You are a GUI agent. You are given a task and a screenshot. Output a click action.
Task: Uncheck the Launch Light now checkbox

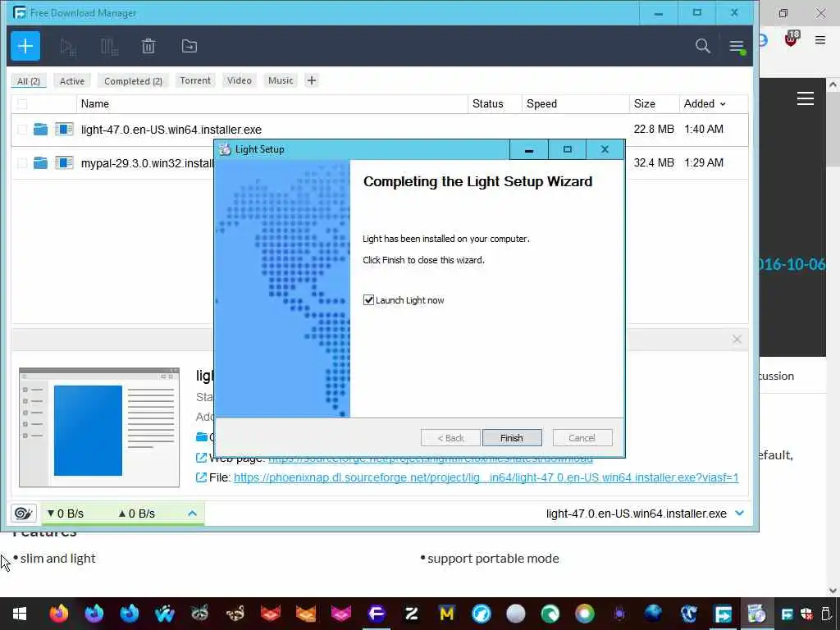368,300
